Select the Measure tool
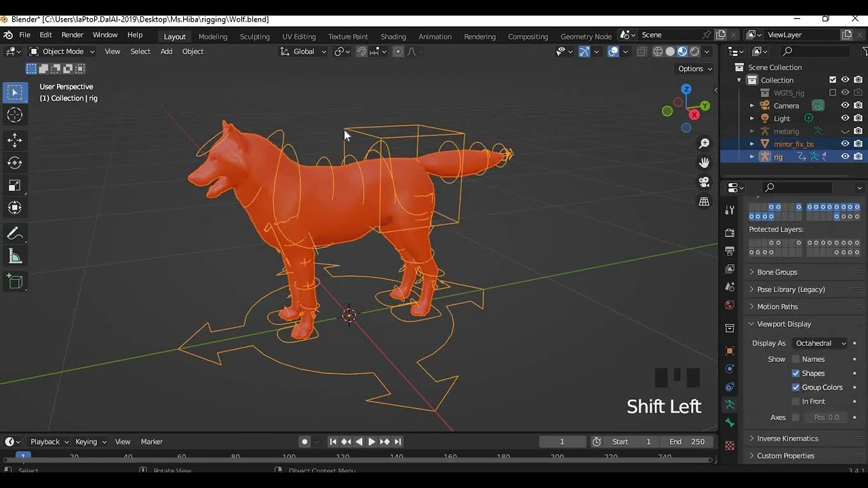The image size is (868, 488). click(x=14, y=256)
